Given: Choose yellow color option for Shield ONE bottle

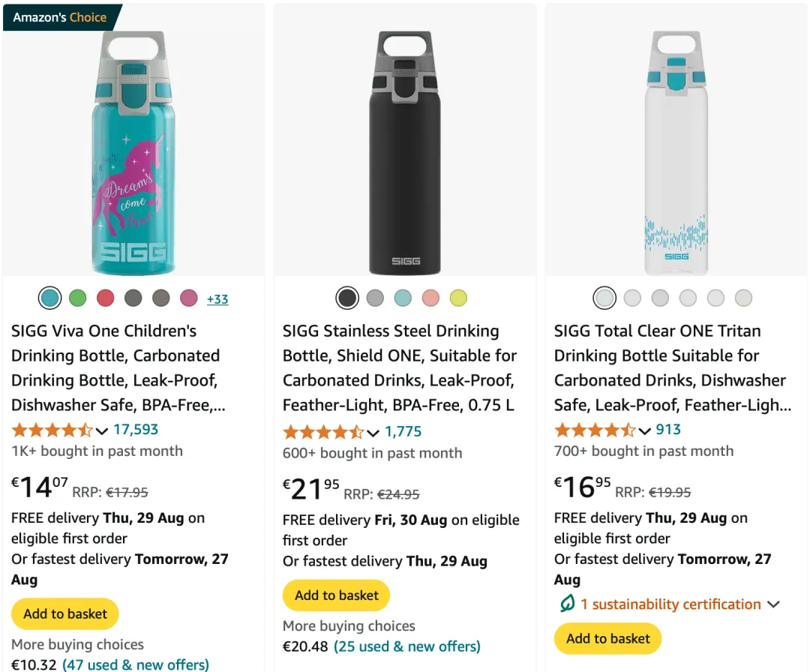Looking at the screenshot, I should [458, 298].
